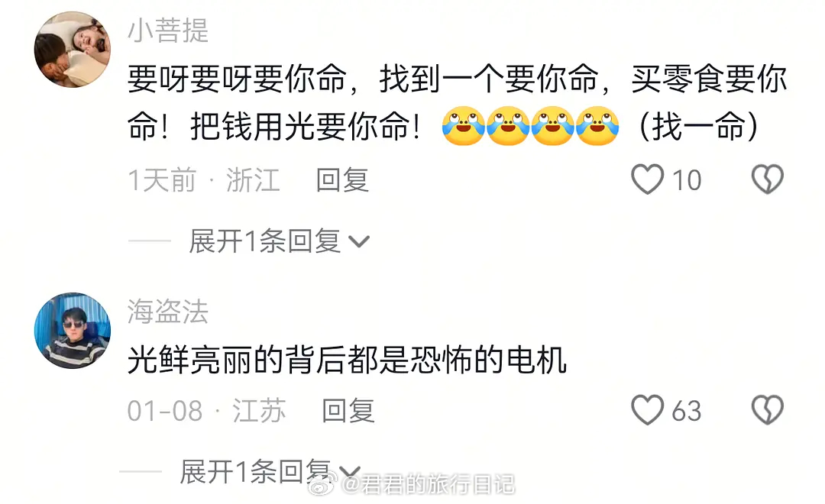825x504 pixels.
Task: Like 小菩提's comment with the heart icon
Action: pyautogui.click(x=647, y=179)
